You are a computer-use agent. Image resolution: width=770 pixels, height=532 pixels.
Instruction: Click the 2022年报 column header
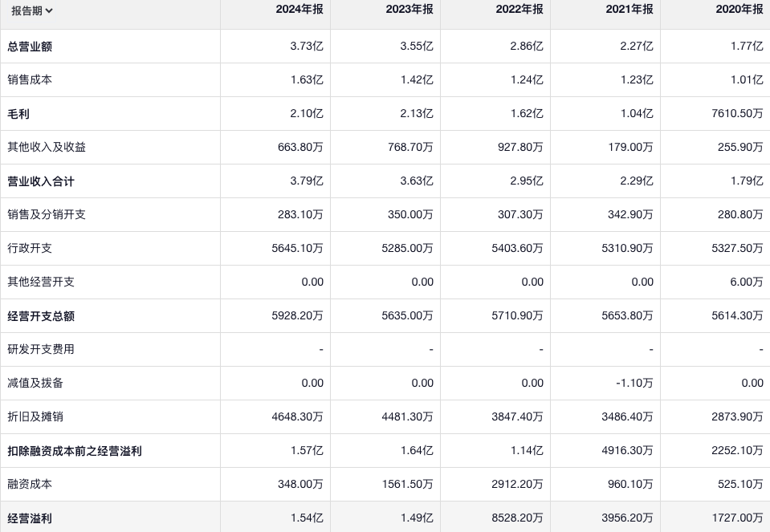pyautogui.click(x=519, y=10)
